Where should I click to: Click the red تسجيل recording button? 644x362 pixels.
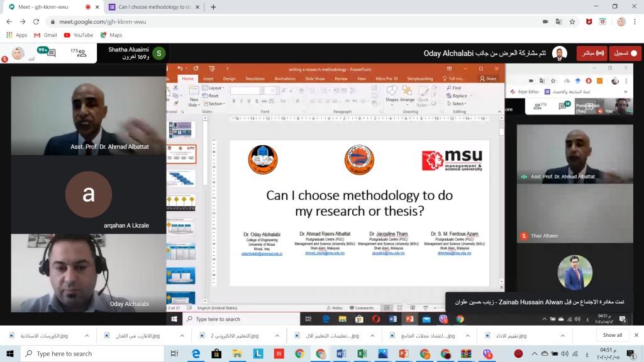[625, 53]
